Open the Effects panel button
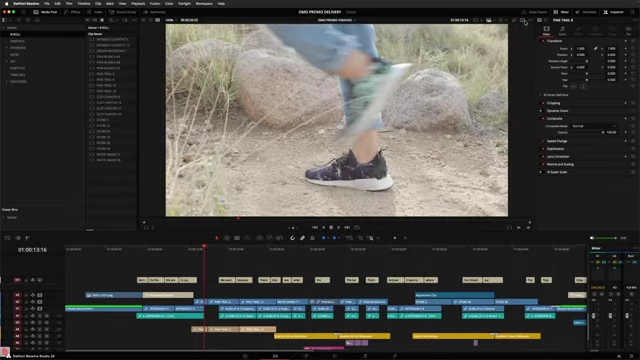The height and width of the screenshot is (360, 640). point(72,12)
